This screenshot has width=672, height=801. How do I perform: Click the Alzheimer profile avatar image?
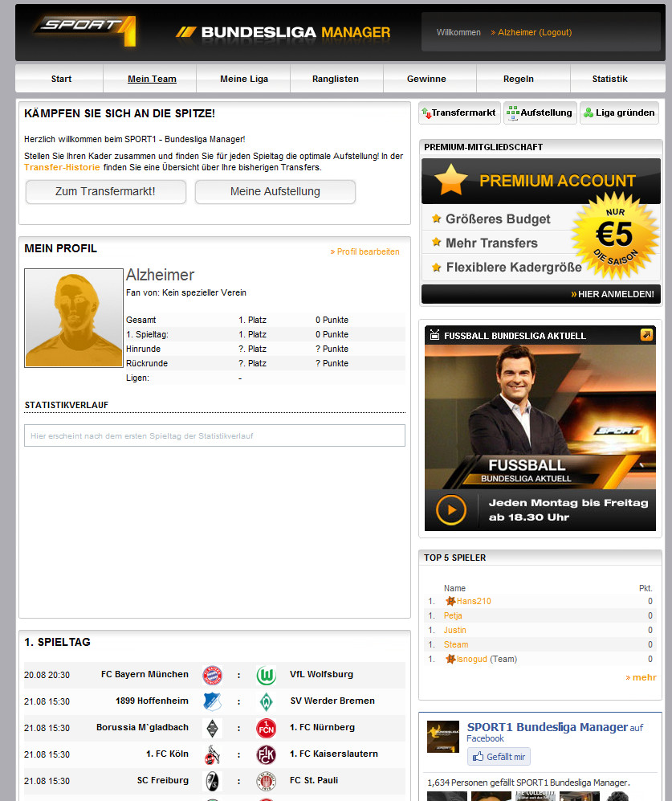74,317
